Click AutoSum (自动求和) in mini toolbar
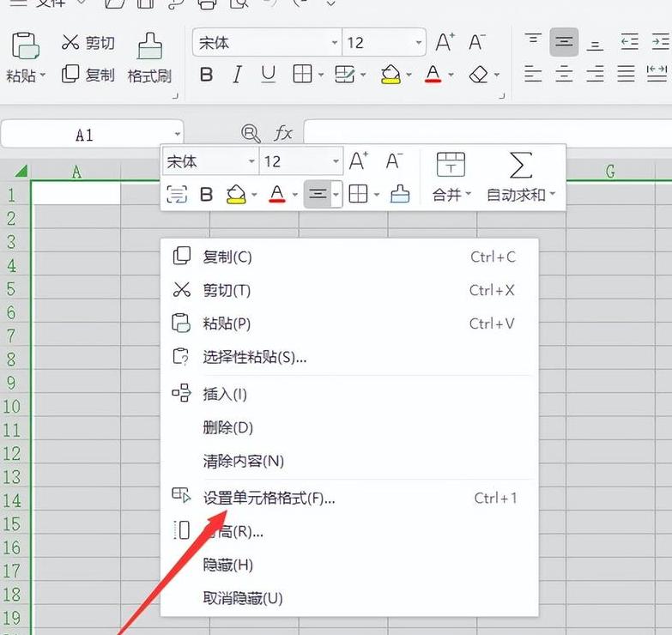 click(520, 177)
